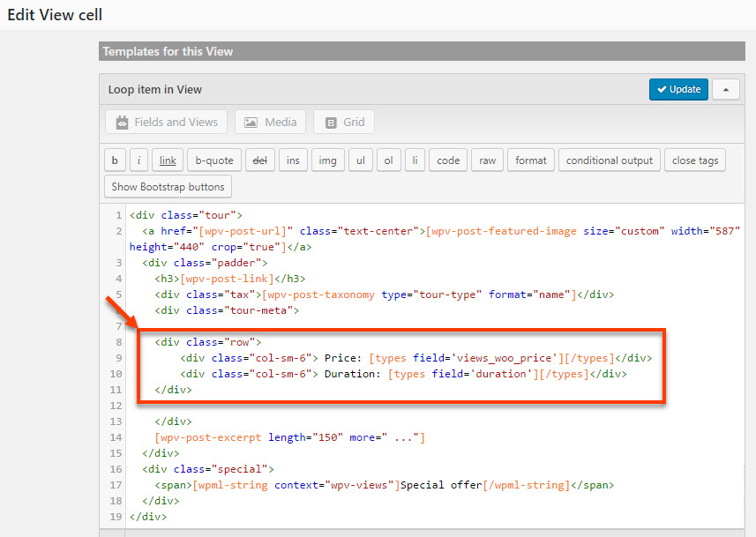Collapse the Loop item in View panel
Screen dimensions: 756x537
click(726, 89)
